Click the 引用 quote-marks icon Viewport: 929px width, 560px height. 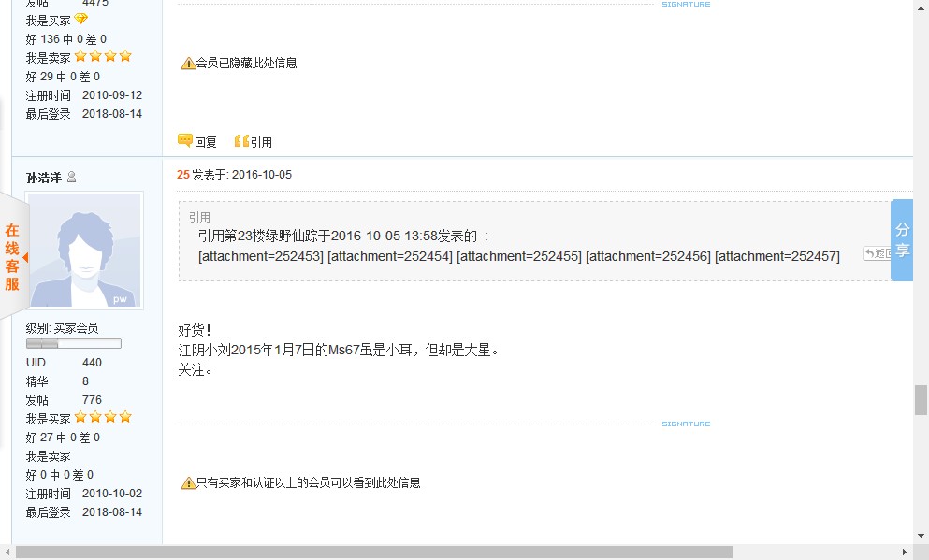tap(240, 141)
